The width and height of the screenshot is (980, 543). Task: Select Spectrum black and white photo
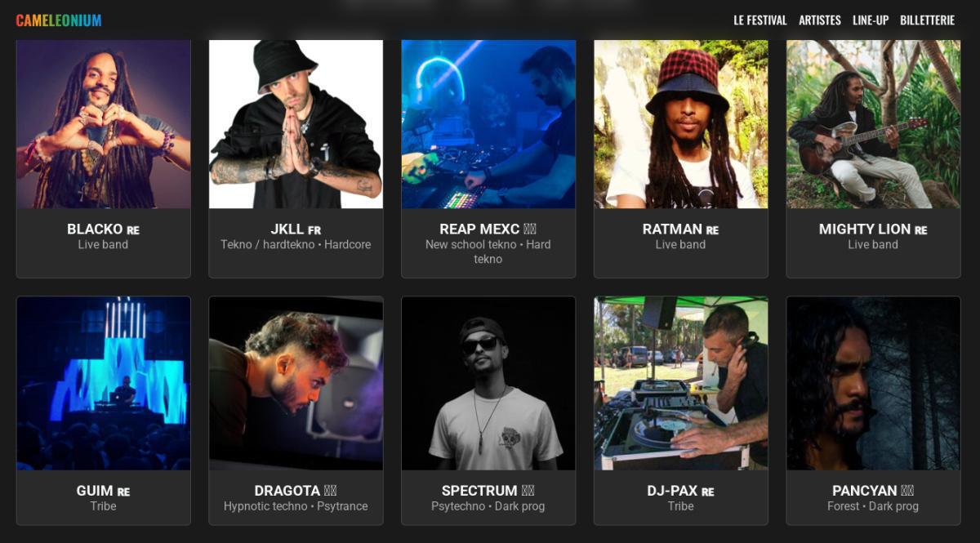pos(488,383)
